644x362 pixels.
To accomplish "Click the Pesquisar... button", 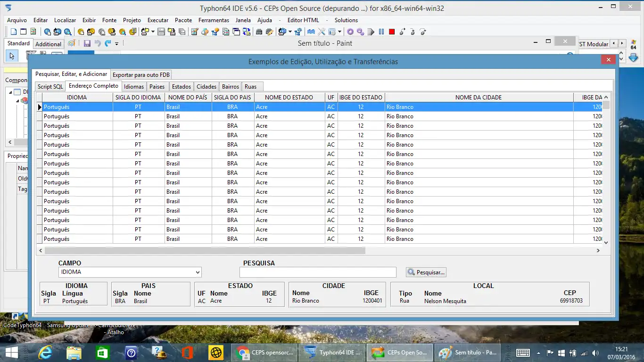I will pos(426,272).
